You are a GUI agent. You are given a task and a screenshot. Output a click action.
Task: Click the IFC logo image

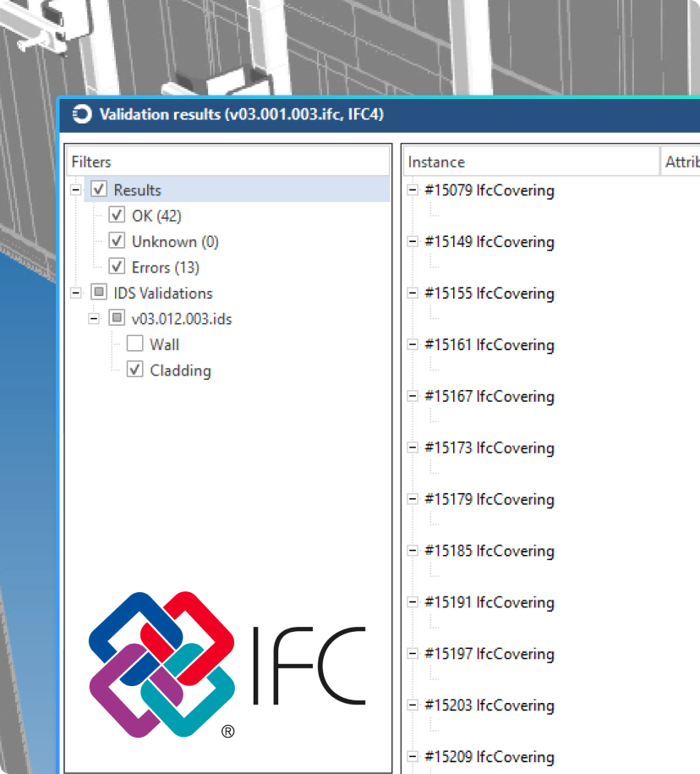[227, 663]
